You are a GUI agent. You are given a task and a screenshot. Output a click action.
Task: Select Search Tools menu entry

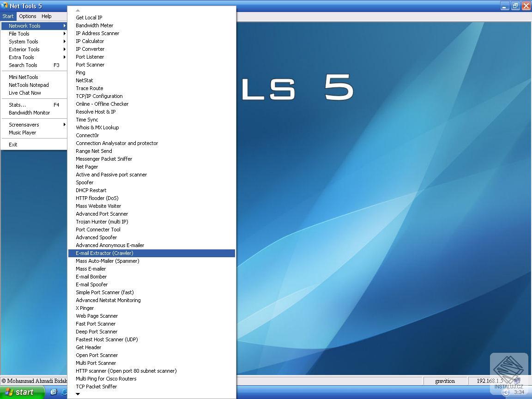tap(34, 65)
